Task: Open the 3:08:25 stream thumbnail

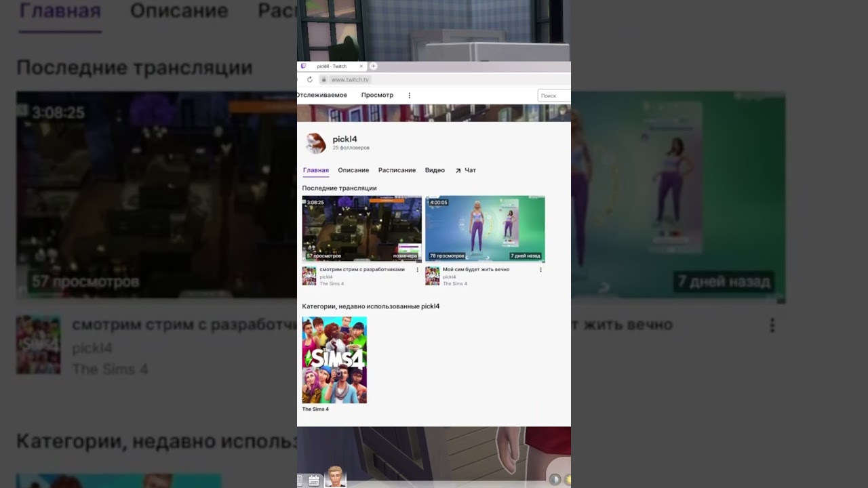Action: [361, 229]
